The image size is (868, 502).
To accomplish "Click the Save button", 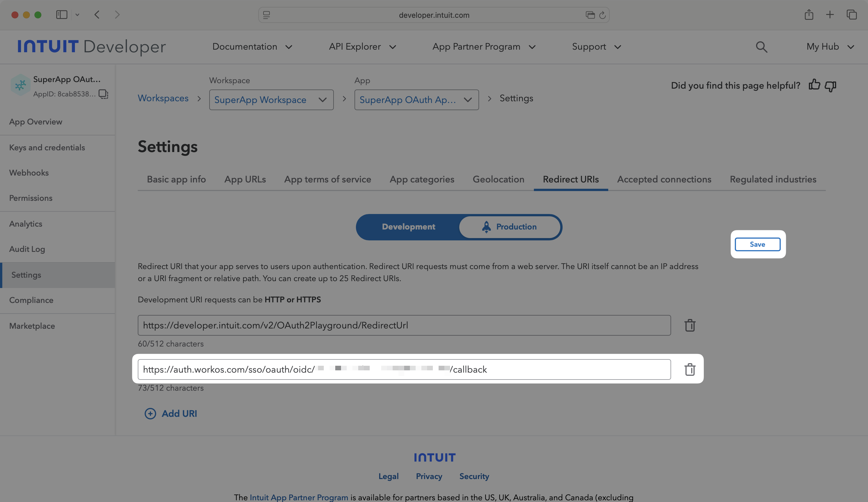I will pyautogui.click(x=757, y=244).
